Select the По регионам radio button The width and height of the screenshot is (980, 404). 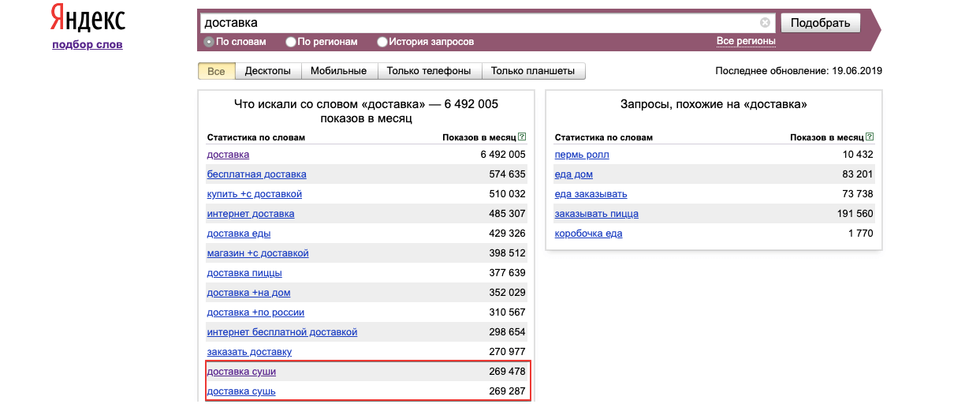pos(291,42)
